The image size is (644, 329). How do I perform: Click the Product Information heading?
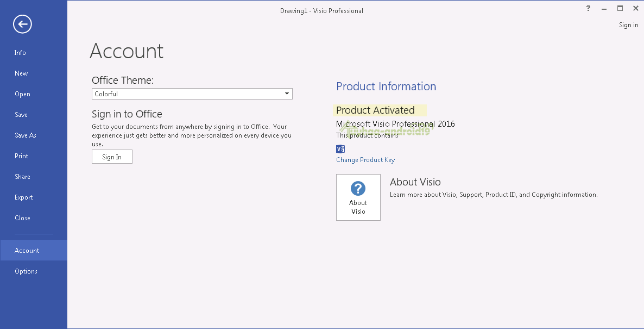386,86
